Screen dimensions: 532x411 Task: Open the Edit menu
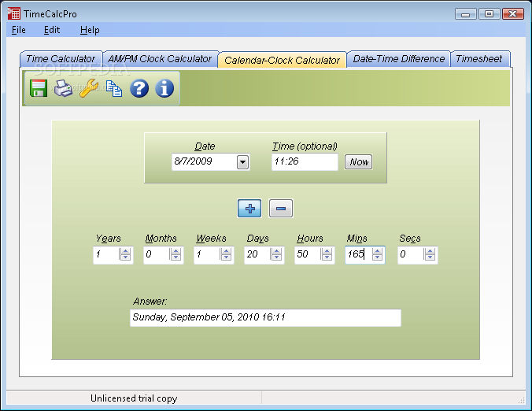(52, 30)
